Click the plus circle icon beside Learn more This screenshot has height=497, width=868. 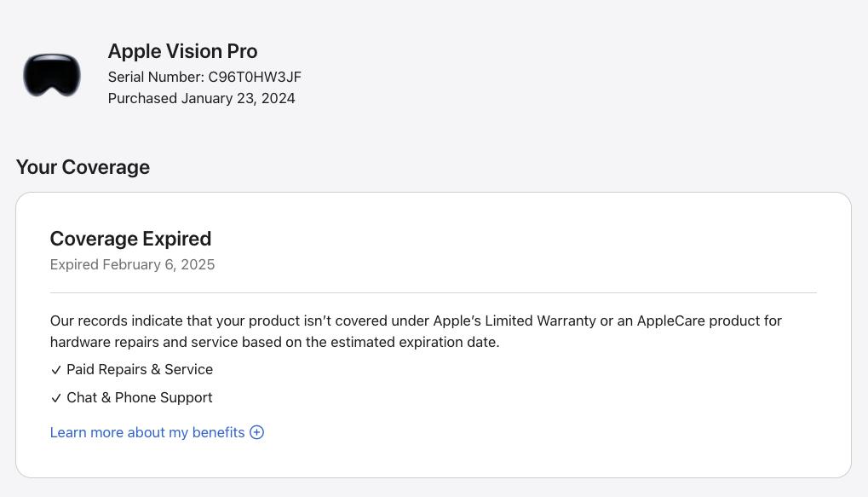tap(256, 432)
